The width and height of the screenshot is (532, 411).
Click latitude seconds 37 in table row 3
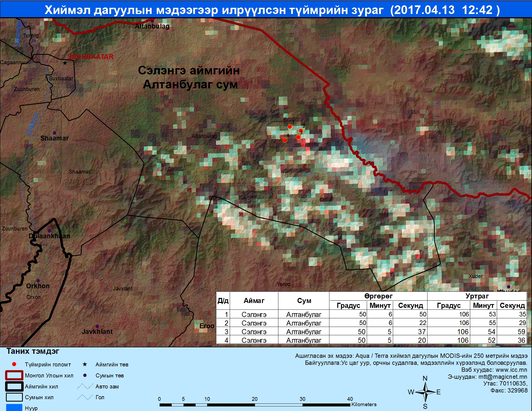(422, 332)
